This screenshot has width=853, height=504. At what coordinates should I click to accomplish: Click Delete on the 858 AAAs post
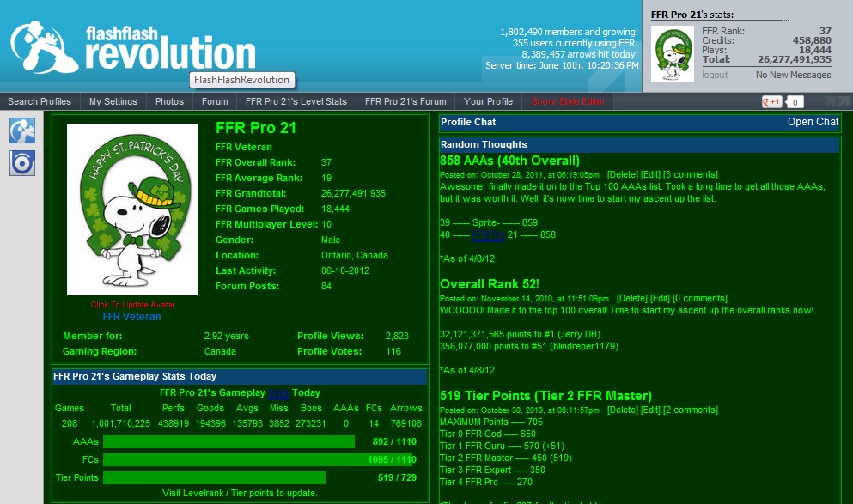[622, 174]
